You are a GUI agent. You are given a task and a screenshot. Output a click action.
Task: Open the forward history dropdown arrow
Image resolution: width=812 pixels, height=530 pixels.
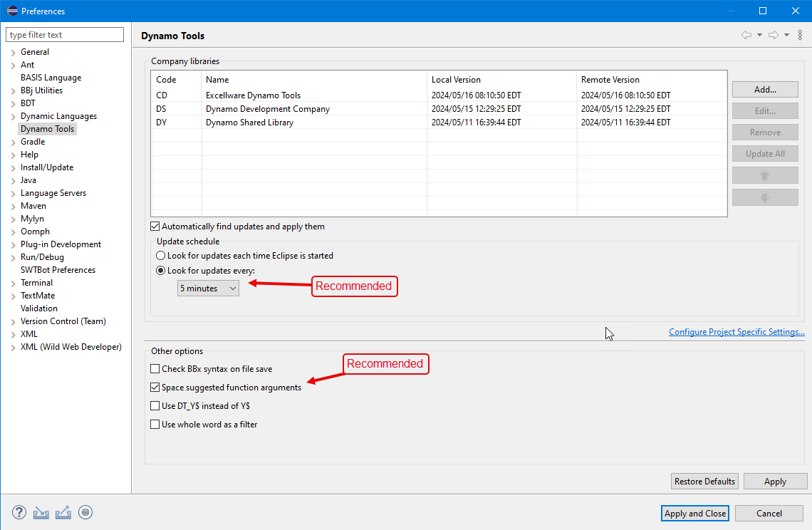tap(786, 35)
